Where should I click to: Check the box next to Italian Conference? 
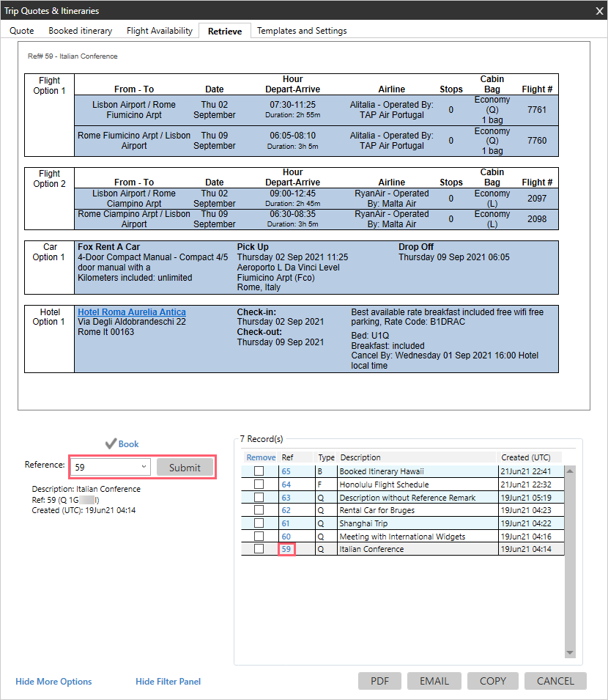click(259, 549)
